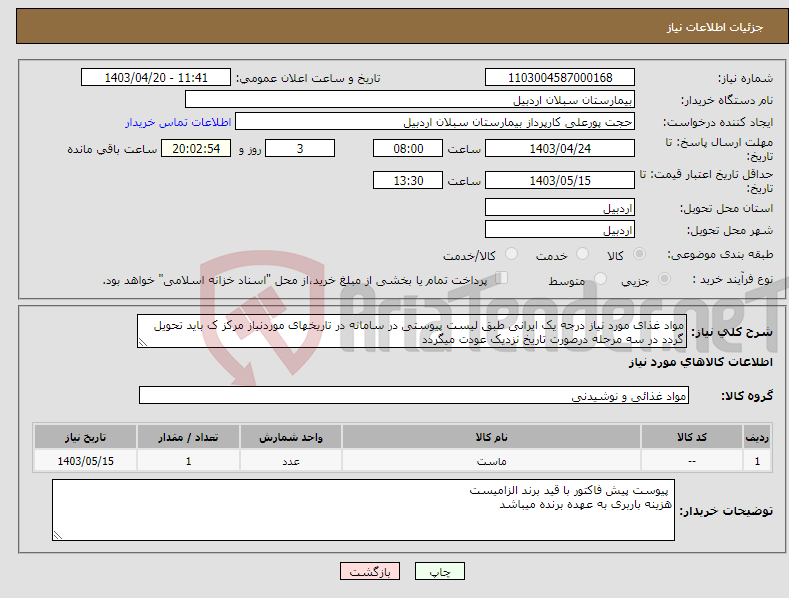This screenshot has height=598, width=789.
Task: Click the ماست product name cell
Action: (491, 461)
